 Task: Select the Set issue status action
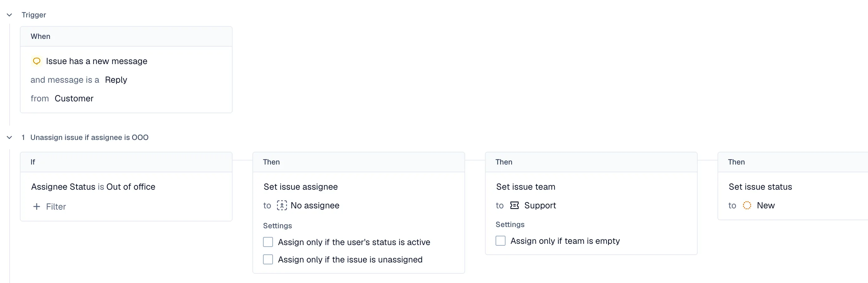point(760,187)
